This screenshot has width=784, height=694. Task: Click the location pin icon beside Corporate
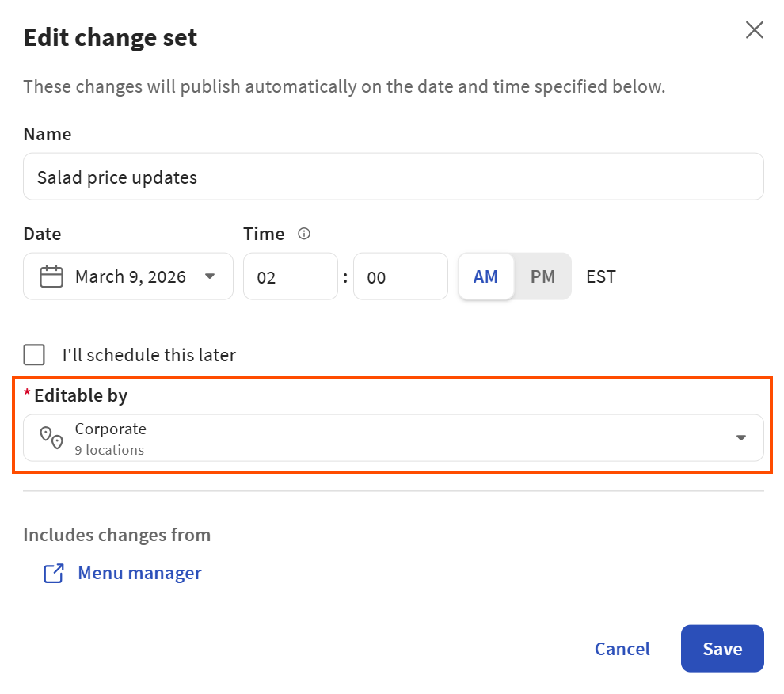tap(51, 437)
